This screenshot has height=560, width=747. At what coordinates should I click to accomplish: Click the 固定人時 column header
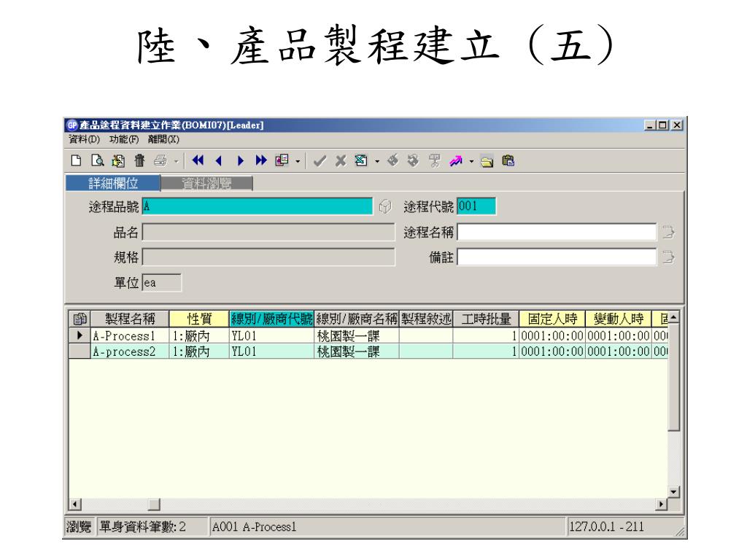pos(552,319)
